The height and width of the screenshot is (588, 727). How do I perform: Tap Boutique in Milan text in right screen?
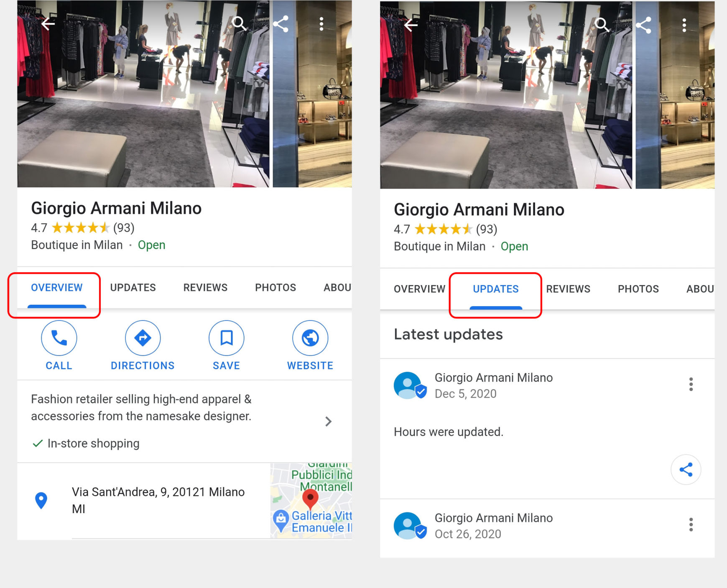coord(440,246)
